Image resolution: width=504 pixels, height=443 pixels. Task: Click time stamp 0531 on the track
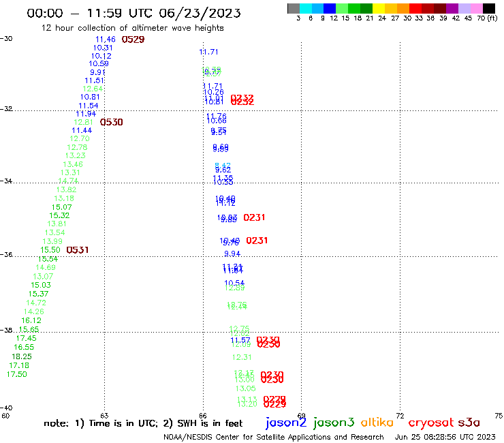78,250
